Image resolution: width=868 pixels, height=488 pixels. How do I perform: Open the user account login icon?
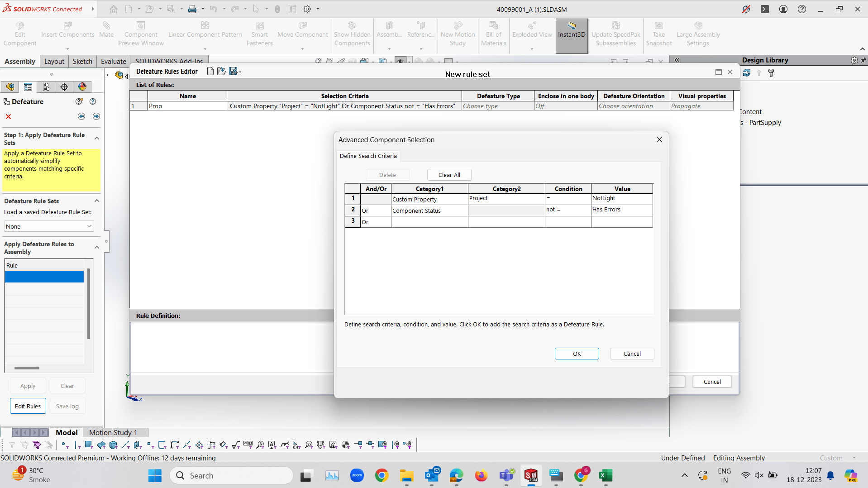pos(783,9)
